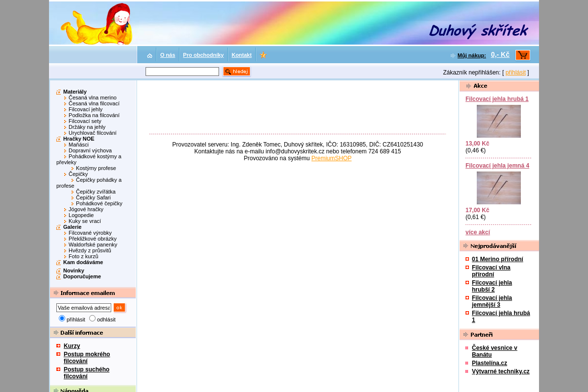Viewport: 588px width, 392px height.
Task: Open Postup suchého filcování link
Action: coord(86,373)
